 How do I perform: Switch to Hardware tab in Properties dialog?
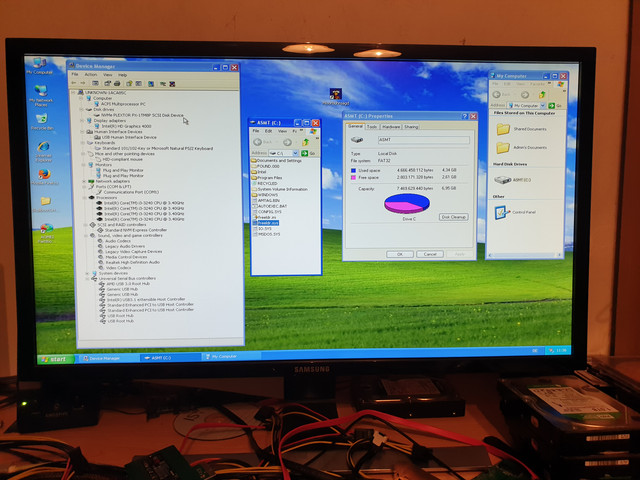tap(391, 127)
